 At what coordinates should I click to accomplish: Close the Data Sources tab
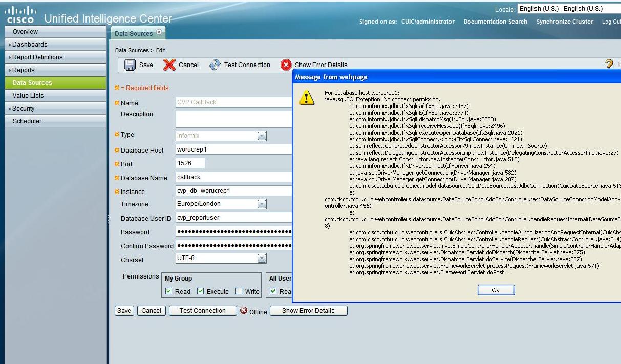[x=158, y=32]
